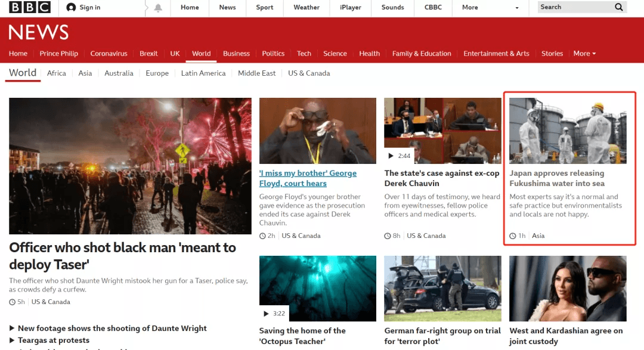Select the Prince Philip news section
The image size is (644, 350).
(58, 54)
